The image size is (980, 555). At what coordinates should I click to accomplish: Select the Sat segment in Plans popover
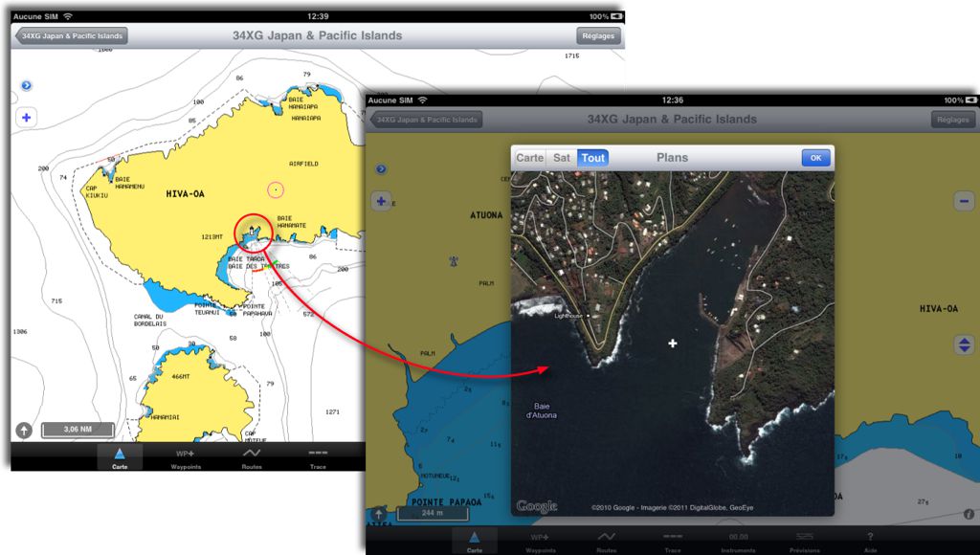[561, 158]
